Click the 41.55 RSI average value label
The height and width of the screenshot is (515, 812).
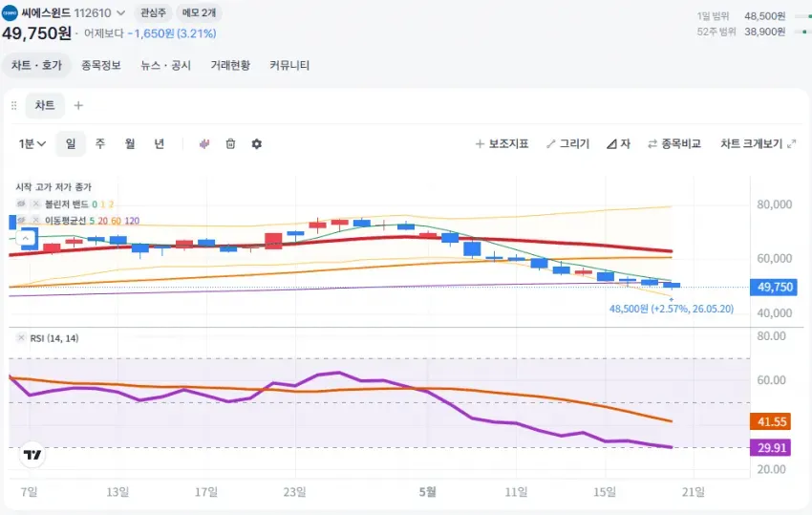click(771, 421)
